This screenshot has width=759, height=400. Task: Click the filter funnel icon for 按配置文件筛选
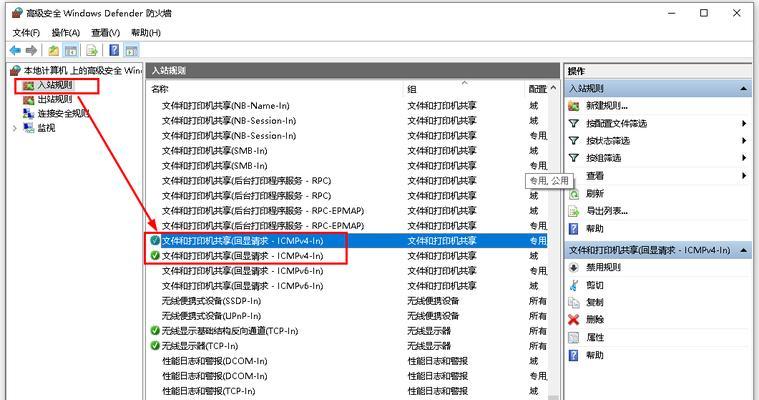click(574, 123)
